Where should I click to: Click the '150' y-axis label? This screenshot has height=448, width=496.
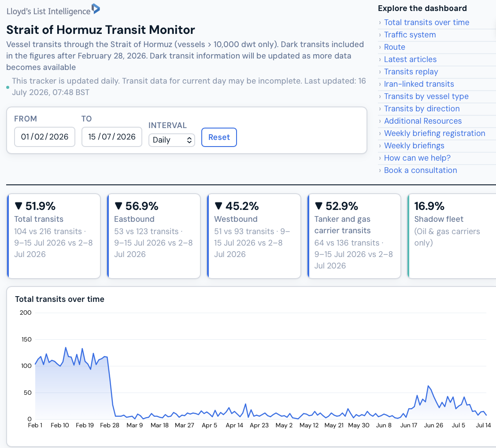coord(26,339)
